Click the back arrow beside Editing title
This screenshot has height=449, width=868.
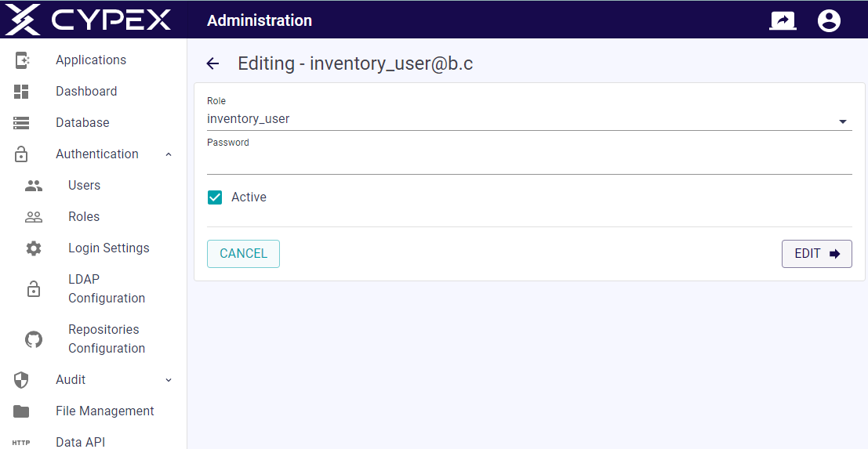coord(212,63)
